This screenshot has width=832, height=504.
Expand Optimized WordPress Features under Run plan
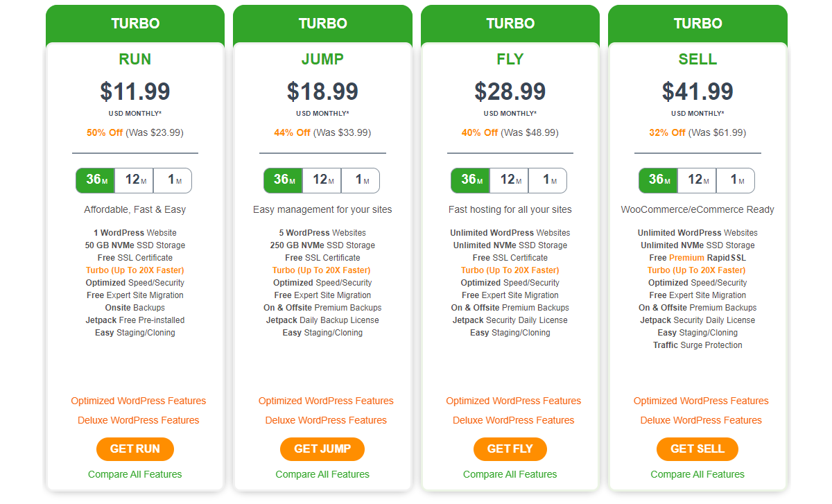pos(139,401)
